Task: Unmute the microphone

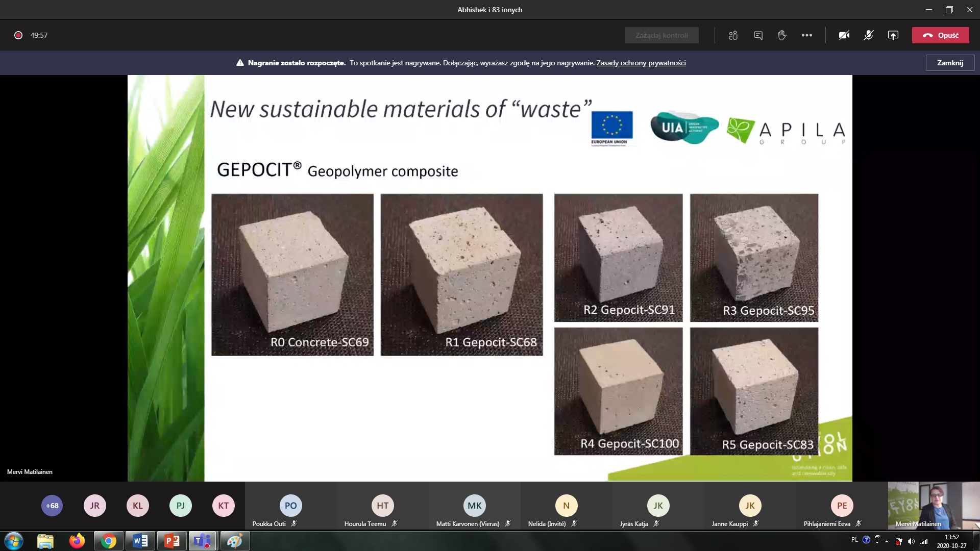Action: click(868, 35)
